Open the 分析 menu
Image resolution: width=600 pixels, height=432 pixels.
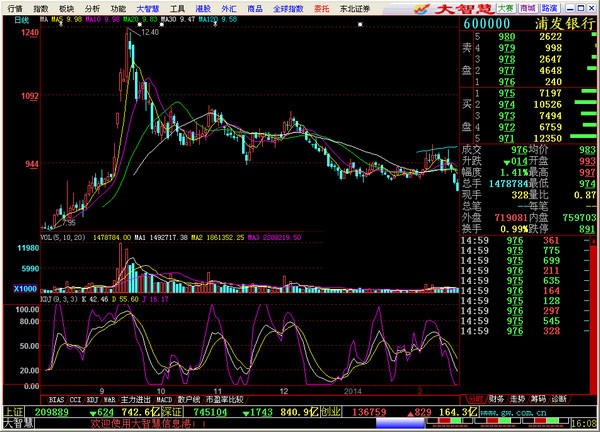point(92,8)
